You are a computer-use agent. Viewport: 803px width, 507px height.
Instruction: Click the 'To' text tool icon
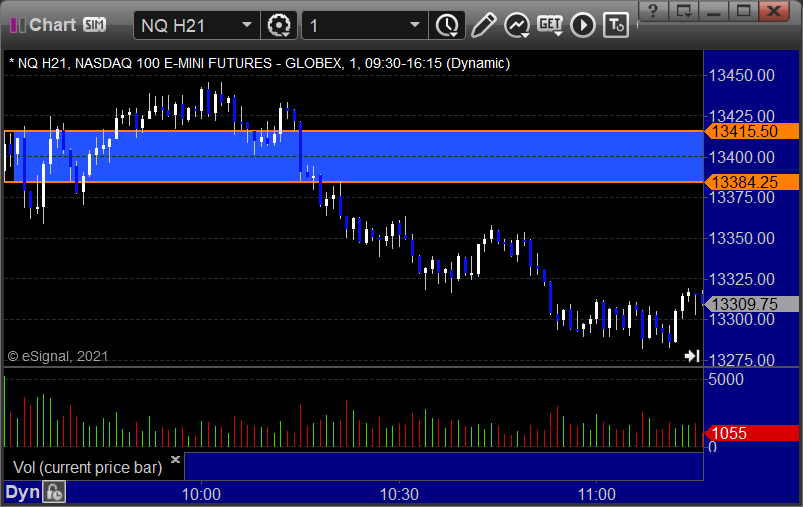616,25
